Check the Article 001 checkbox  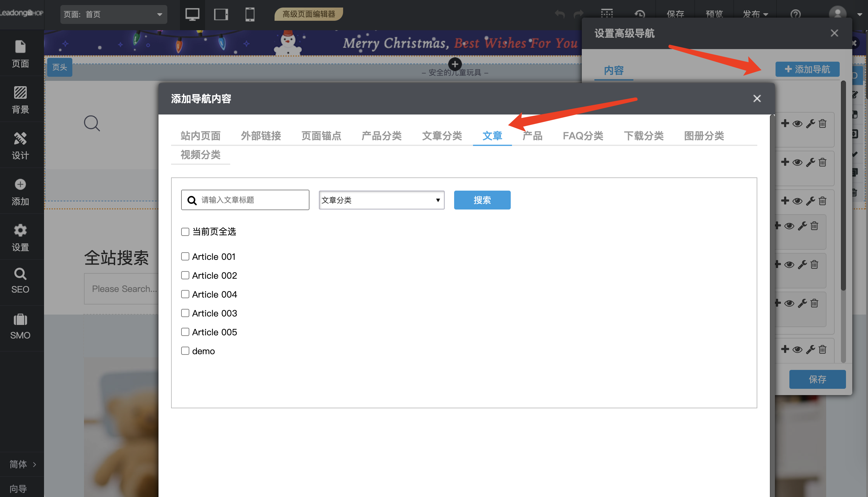tap(185, 256)
